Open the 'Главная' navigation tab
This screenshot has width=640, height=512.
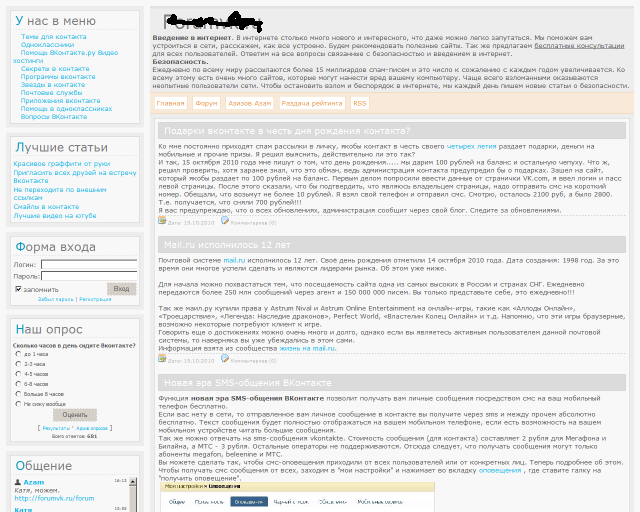tap(171, 103)
